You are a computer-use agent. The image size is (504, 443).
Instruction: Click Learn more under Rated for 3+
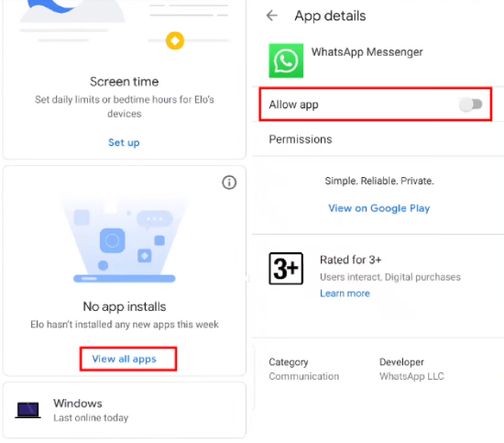pos(345,293)
